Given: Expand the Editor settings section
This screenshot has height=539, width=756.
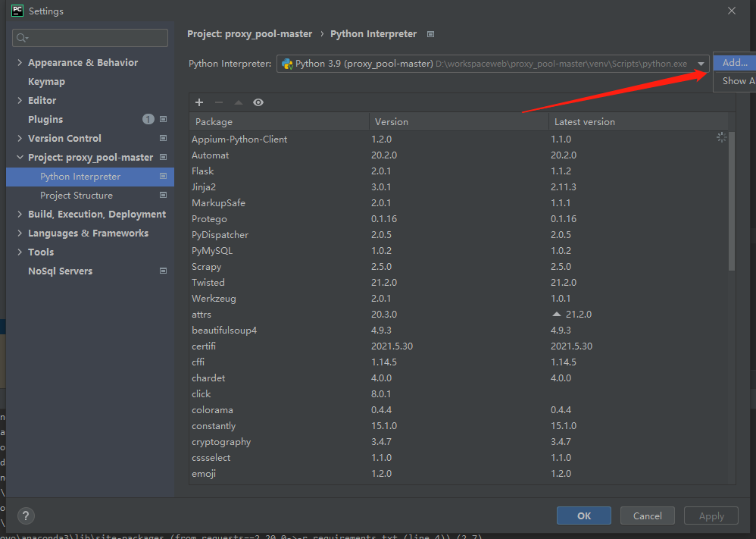Looking at the screenshot, I should (20, 100).
